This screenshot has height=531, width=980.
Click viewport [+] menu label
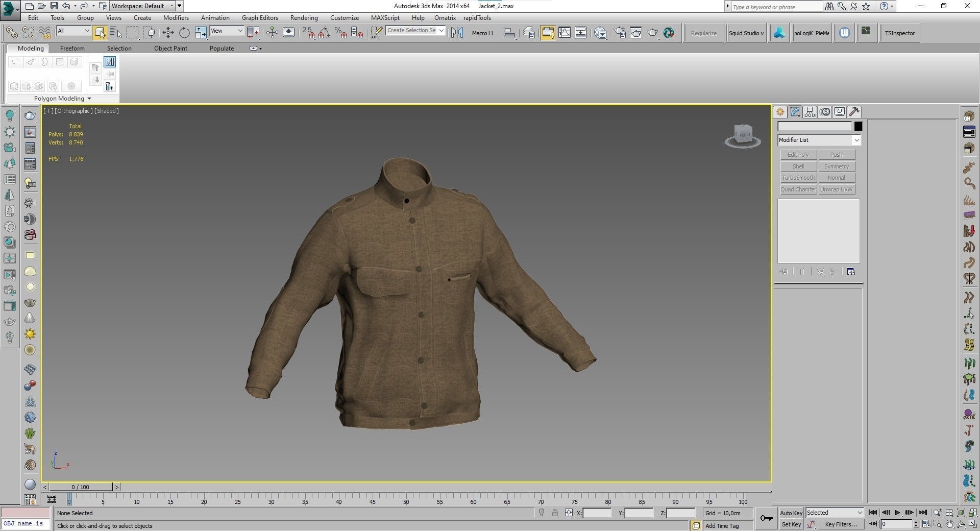coord(48,111)
